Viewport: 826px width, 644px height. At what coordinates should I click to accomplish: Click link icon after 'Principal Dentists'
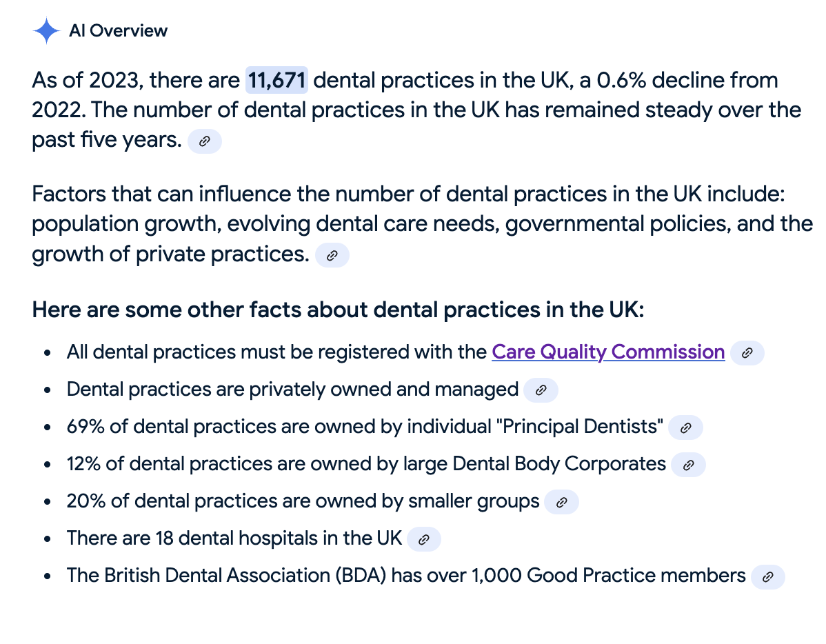coord(685,427)
